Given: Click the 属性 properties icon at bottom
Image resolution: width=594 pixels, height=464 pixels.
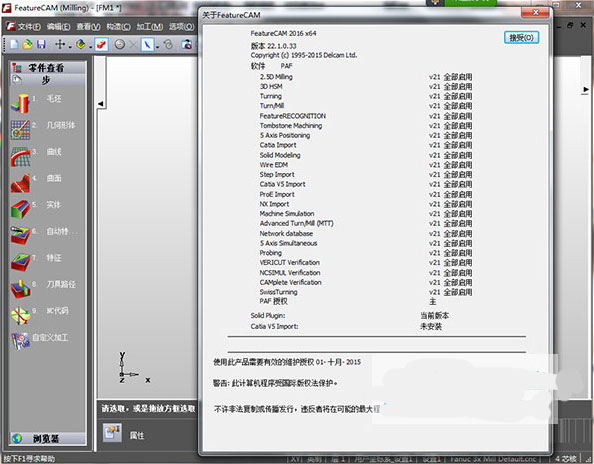Looking at the screenshot, I should [x=112, y=433].
